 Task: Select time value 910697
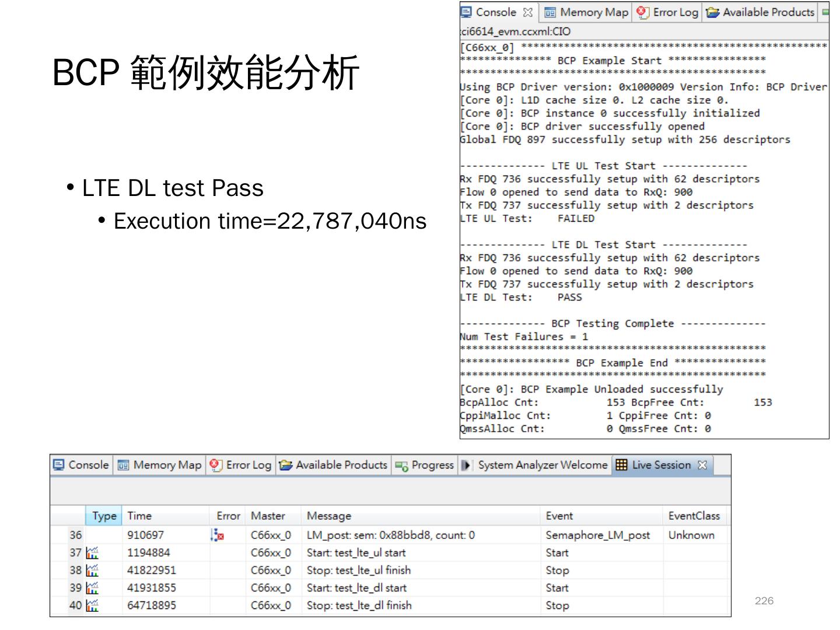pyautogui.click(x=145, y=535)
